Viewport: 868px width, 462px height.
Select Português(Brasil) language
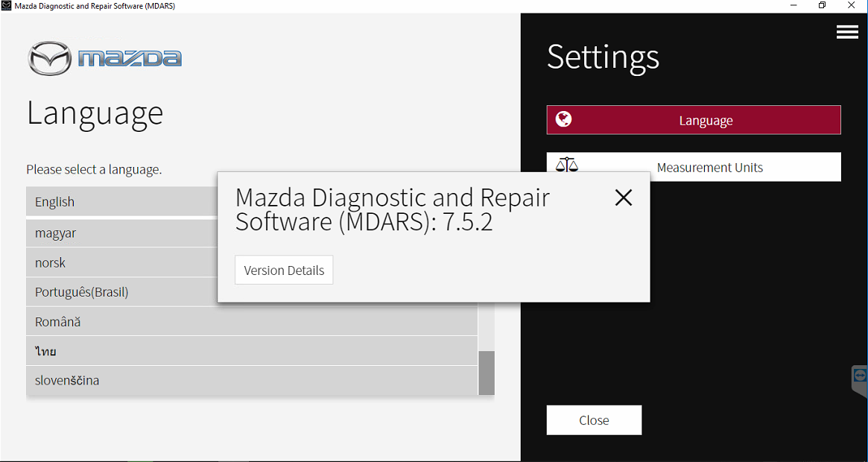[119, 292]
